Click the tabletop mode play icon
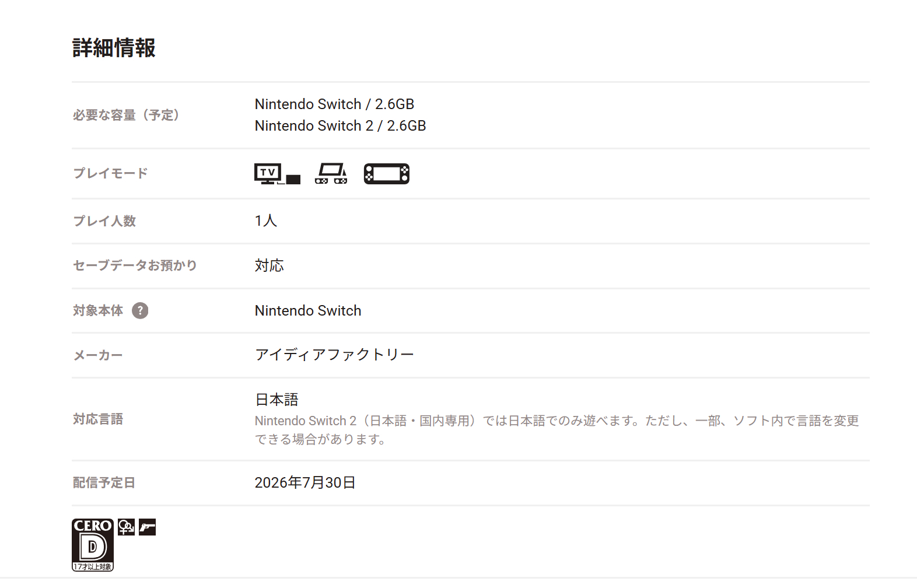This screenshot has width=917, height=588. 331,174
